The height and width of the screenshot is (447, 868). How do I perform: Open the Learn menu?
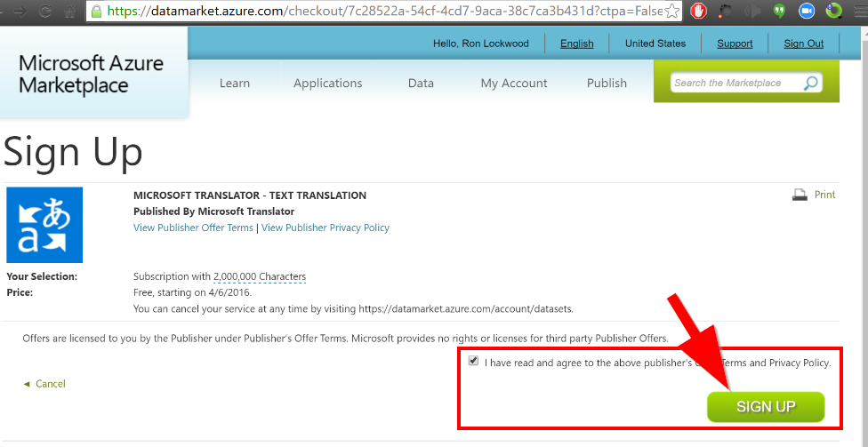click(235, 83)
